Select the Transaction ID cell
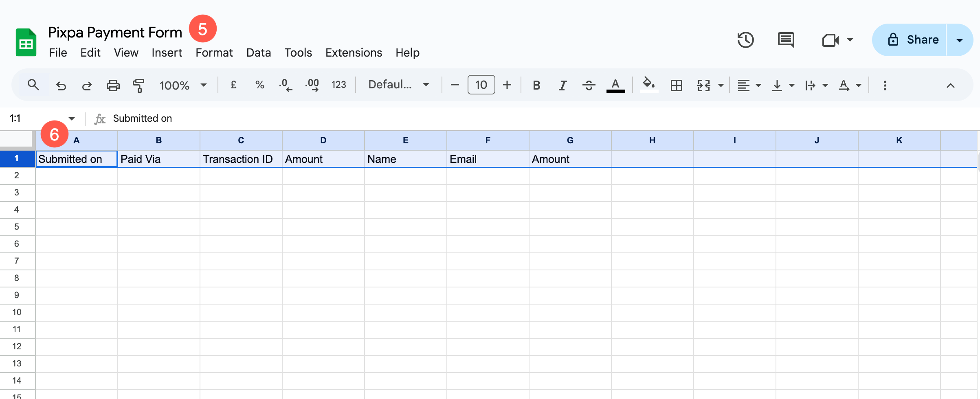 [241, 159]
